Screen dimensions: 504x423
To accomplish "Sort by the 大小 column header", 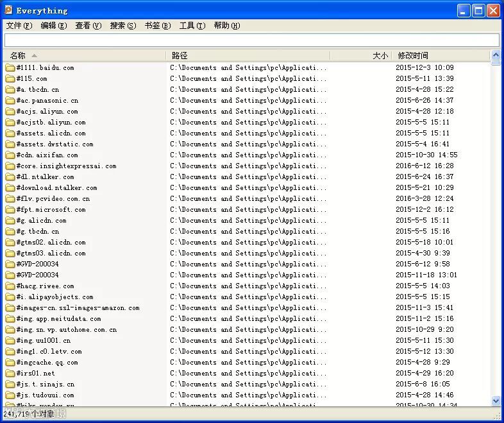I will (x=361, y=56).
